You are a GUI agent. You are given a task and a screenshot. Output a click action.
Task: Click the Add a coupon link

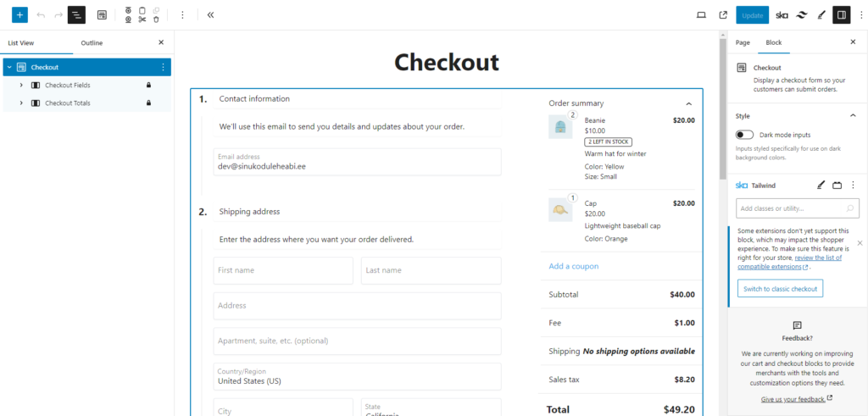click(574, 266)
